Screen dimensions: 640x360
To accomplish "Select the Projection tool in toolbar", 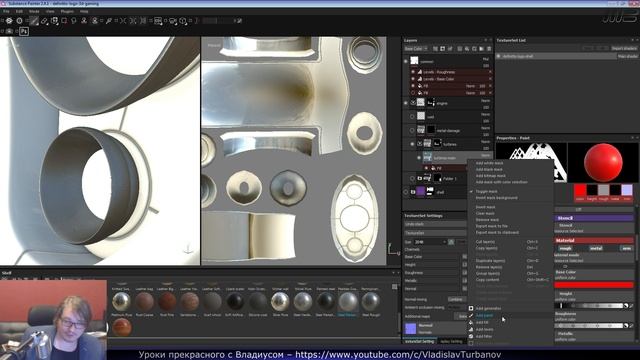I will 54,20.
